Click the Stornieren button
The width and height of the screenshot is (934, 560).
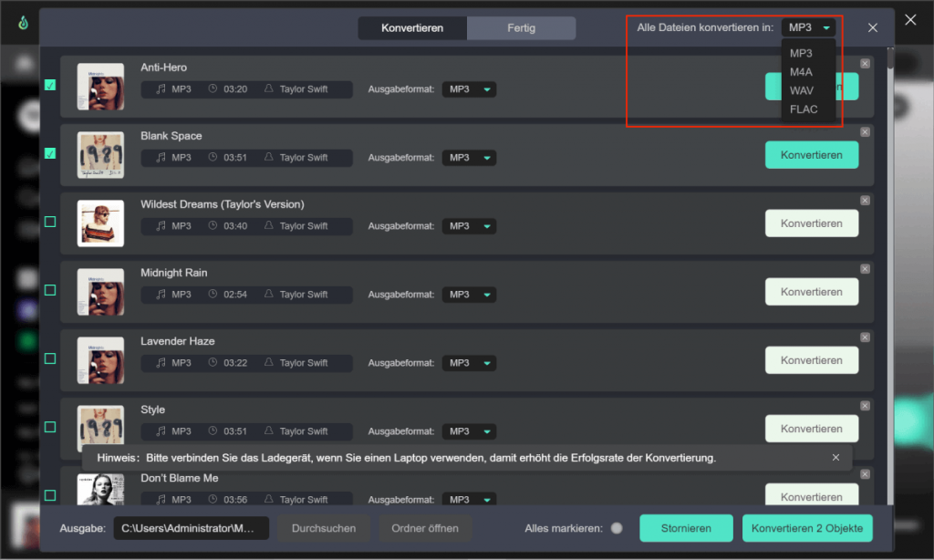point(686,528)
